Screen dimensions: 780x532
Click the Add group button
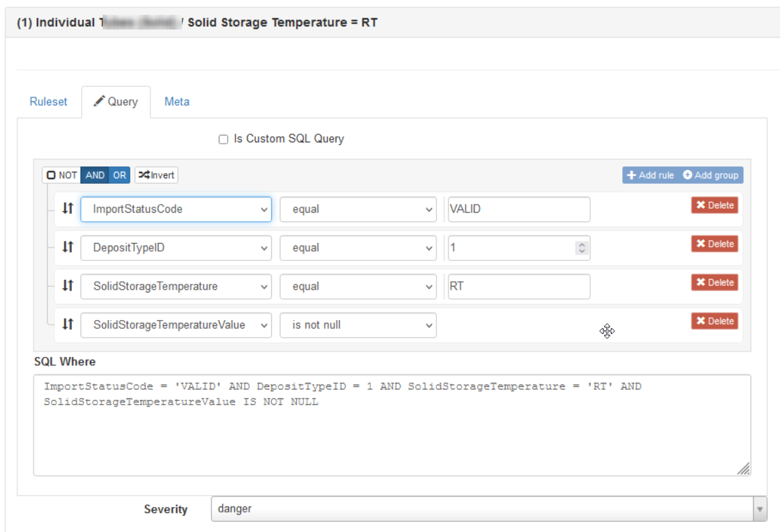tap(710, 175)
